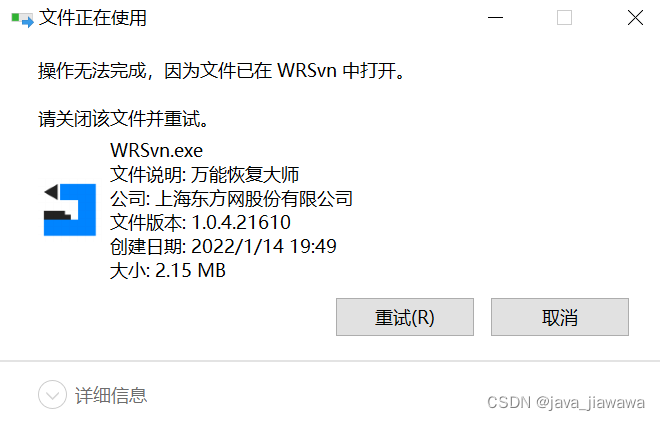This screenshot has width=660, height=421.
Task: Click the greyed-out maximize box
Action: (564, 18)
